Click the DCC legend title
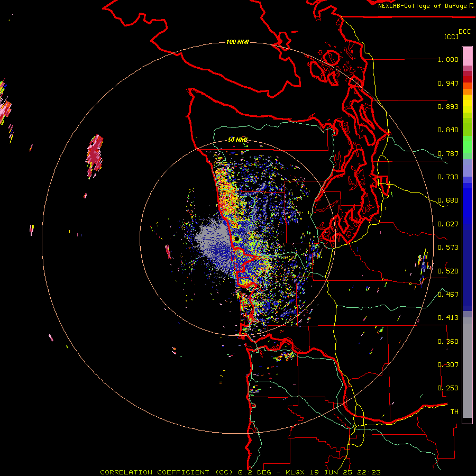Screen dimensions: 476x476 [x=465, y=31]
